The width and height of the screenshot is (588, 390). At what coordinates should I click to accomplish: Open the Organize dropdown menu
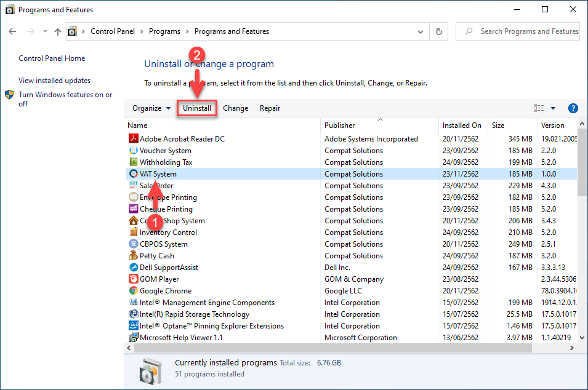[151, 108]
